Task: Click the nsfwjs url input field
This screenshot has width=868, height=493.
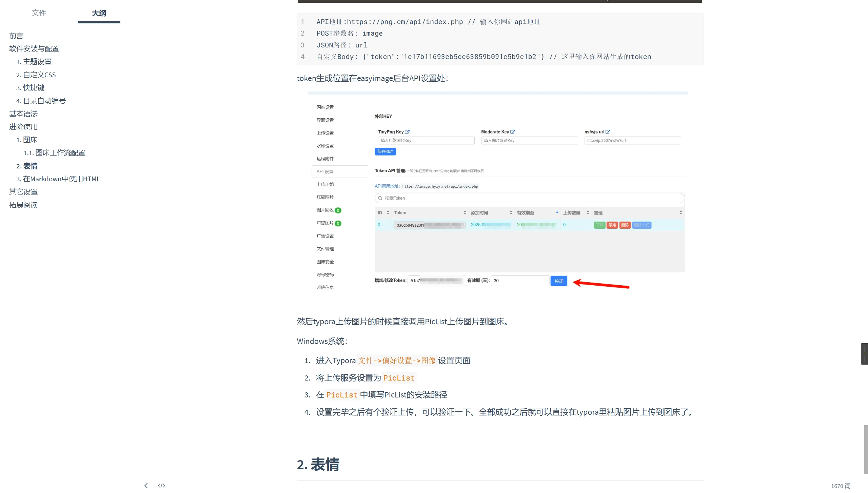Action: pos(632,140)
